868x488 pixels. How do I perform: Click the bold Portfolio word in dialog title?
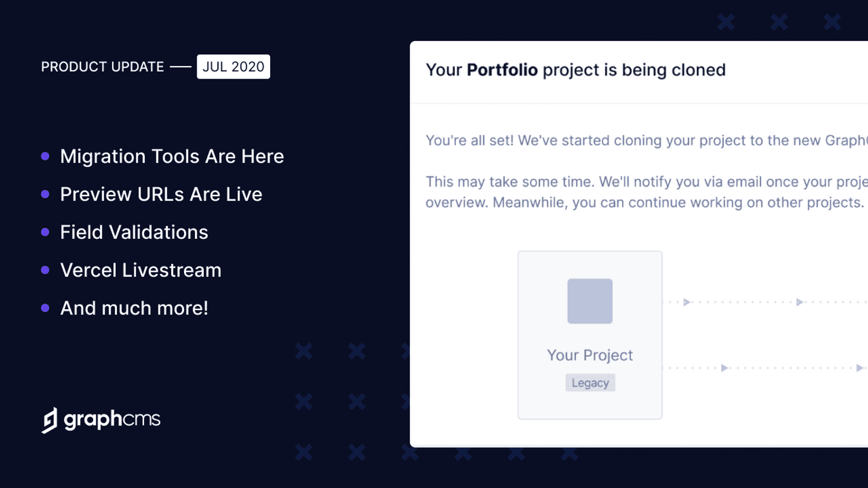[x=502, y=70]
